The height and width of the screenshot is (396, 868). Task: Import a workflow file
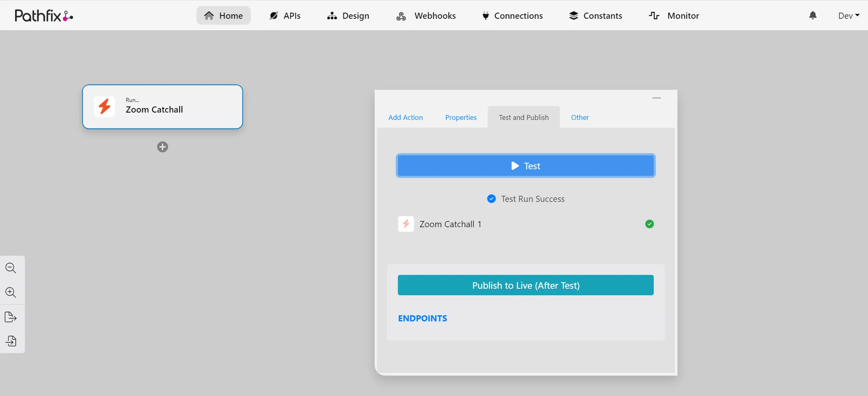tap(11, 341)
